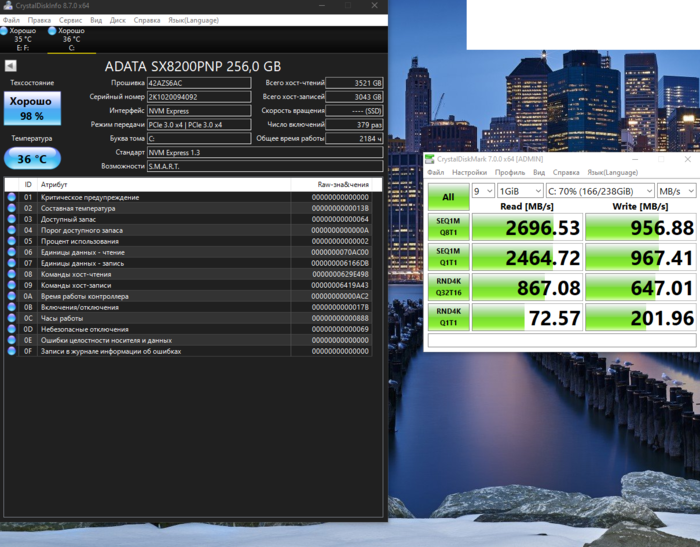700x547 pixels.
Task: Click status circle for attribute 03 Доступный запас
Action: pyautogui.click(x=12, y=219)
